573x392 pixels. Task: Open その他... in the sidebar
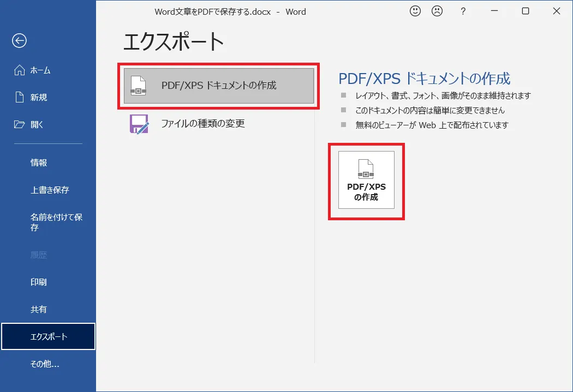tap(48, 364)
